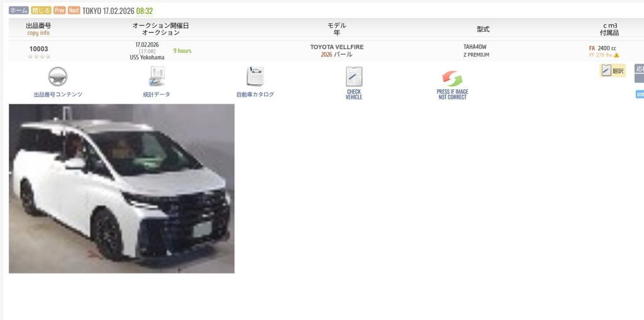Image resolution: width=644 pixels, height=320 pixels.
Task: Click the 2400 cc engine value
Action: (607, 48)
